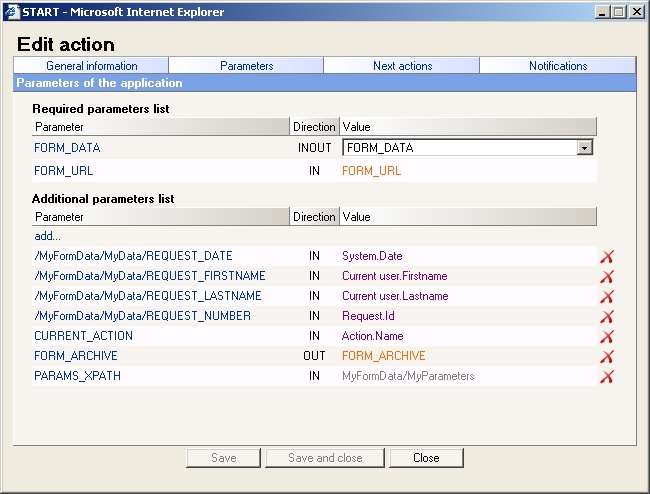Screen dimensions: 650x494
Task: Click the System.Date value link
Action: pyautogui.click(x=372, y=256)
